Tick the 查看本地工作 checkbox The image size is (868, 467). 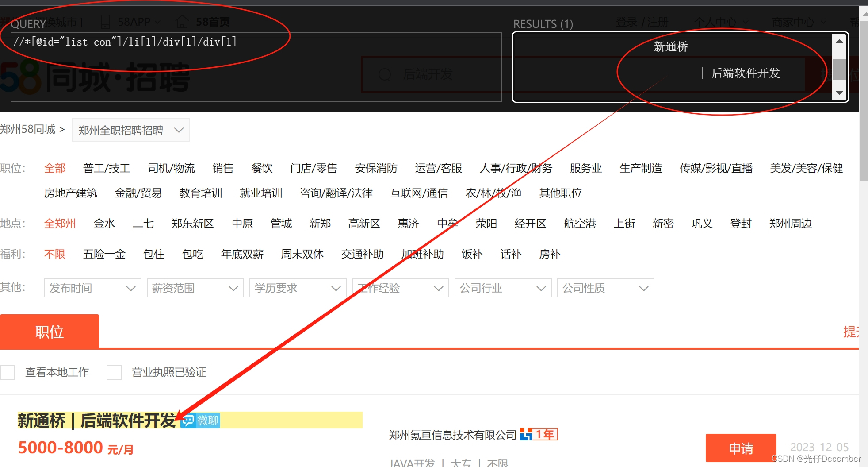pyautogui.click(x=8, y=372)
